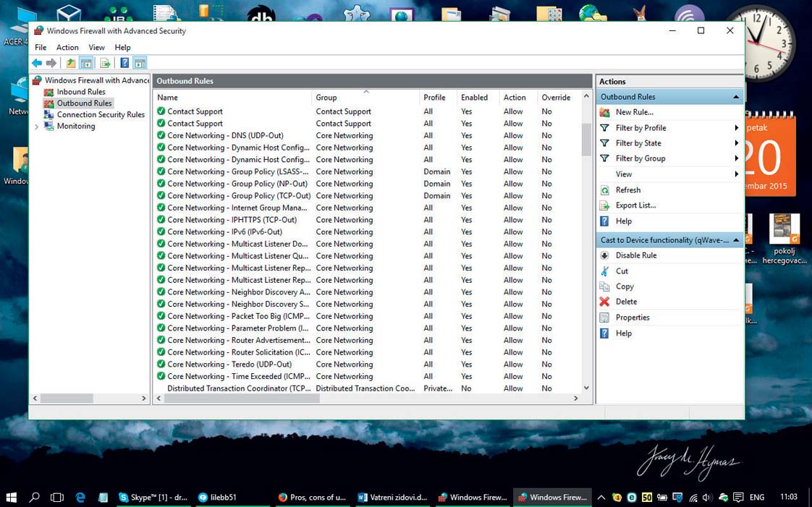
Task: Click the blue Help toolbar icon
Action: pos(124,63)
